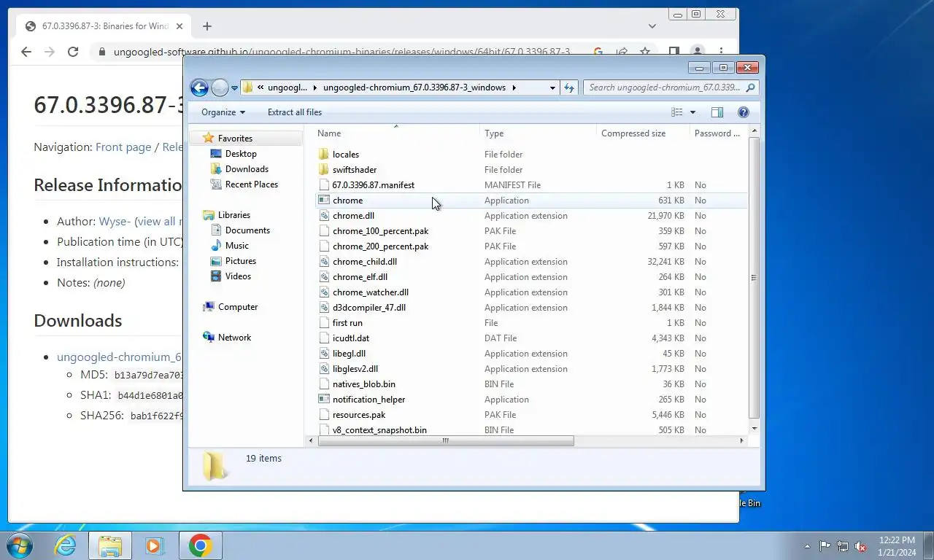
Task: Change view with the view icon button
Action: [677, 112]
